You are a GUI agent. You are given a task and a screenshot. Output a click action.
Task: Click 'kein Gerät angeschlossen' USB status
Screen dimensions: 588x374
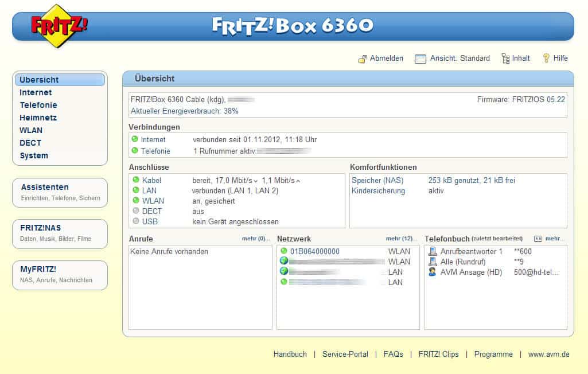coord(236,221)
